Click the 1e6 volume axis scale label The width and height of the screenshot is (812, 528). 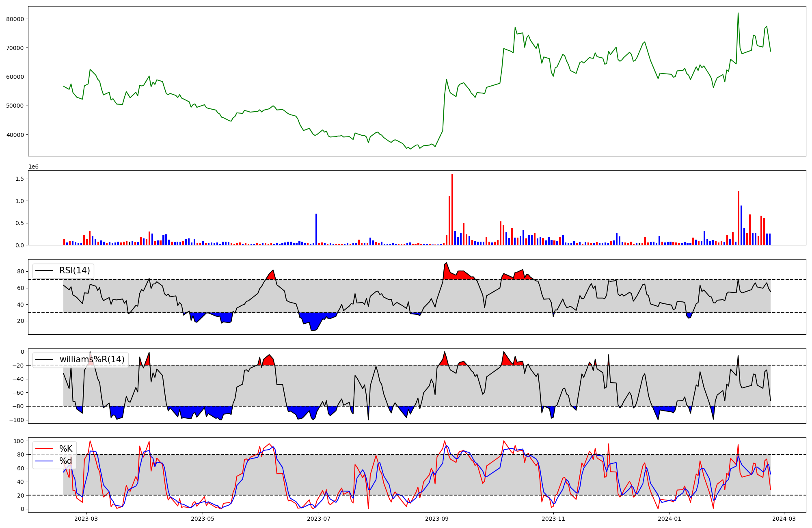[x=33, y=167]
